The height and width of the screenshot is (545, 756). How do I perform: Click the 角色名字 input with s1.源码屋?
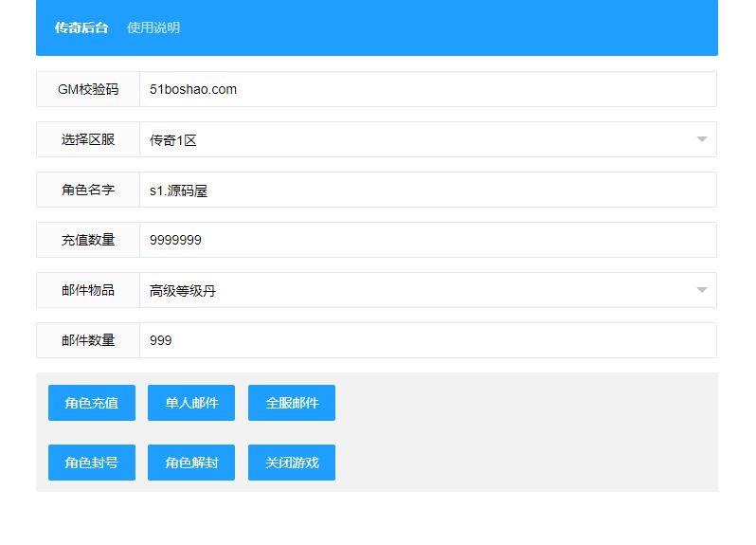pos(427,190)
